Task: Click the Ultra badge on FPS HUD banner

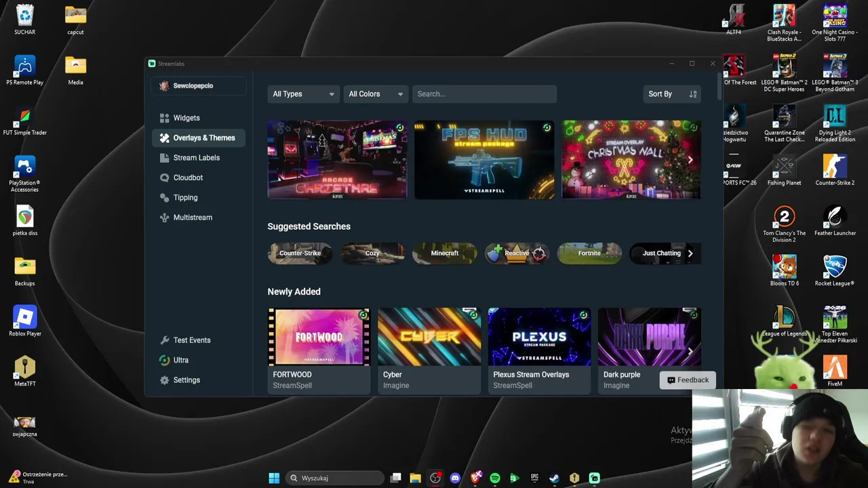Action: pos(547,127)
